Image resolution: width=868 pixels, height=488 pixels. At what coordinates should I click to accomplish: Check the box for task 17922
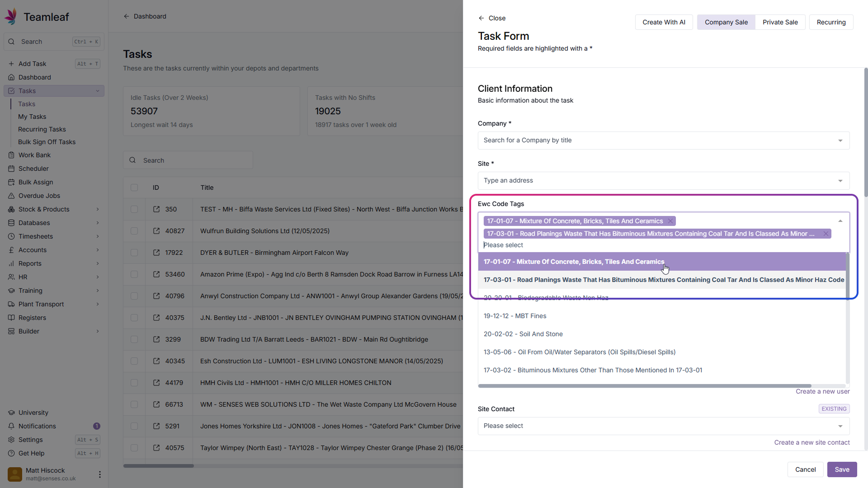pos(134,253)
